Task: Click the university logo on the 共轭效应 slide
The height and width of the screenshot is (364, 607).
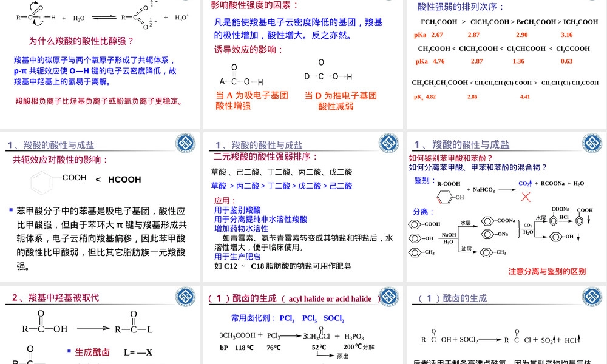Action: [185, 144]
